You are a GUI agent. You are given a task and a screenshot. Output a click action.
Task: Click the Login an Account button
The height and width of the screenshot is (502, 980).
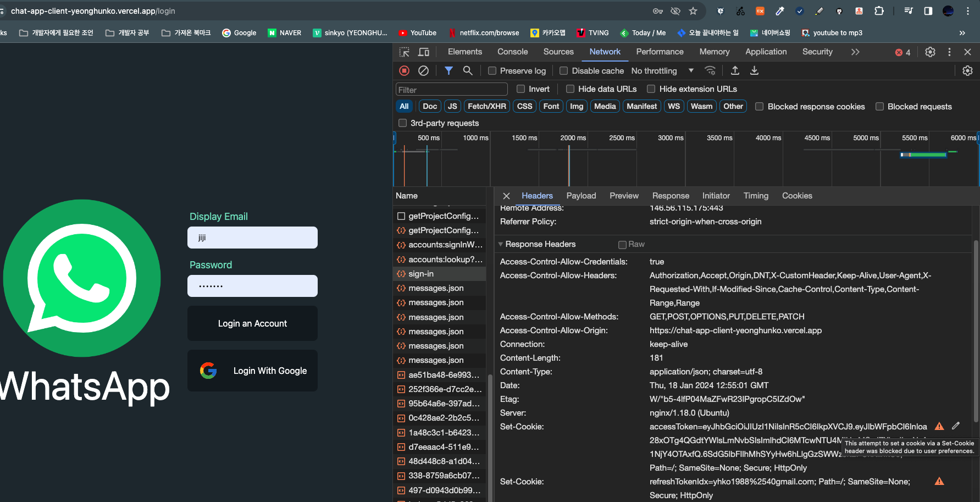pyautogui.click(x=252, y=323)
